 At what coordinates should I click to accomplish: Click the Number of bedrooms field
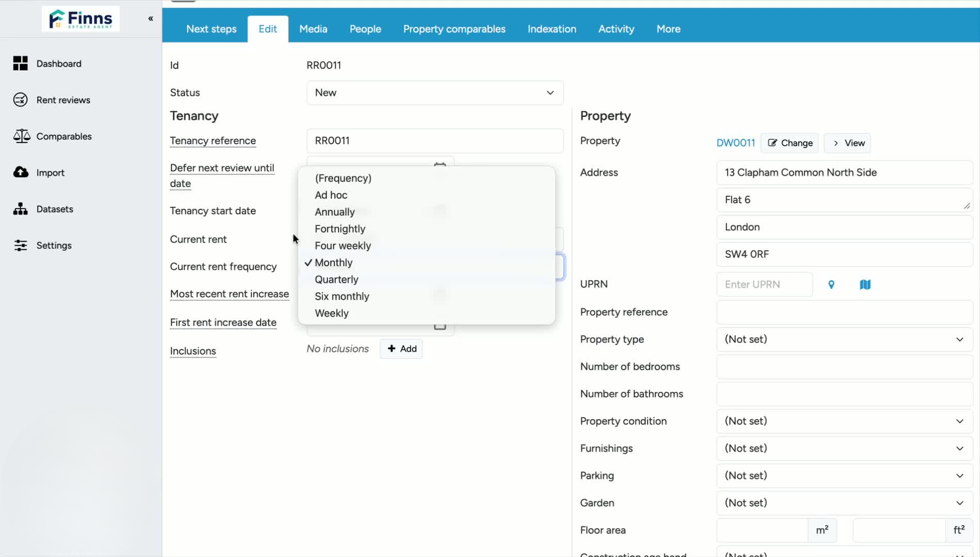844,367
